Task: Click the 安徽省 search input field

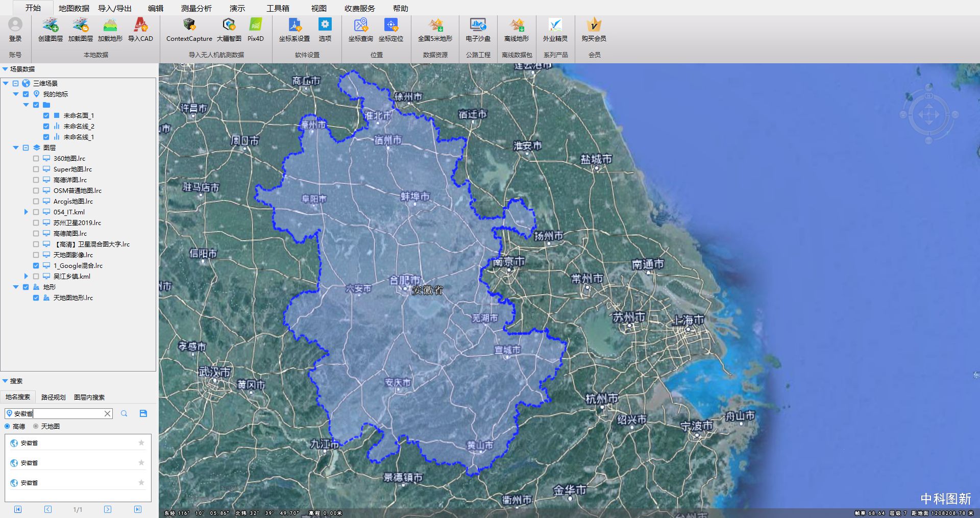Action: tap(58, 413)
